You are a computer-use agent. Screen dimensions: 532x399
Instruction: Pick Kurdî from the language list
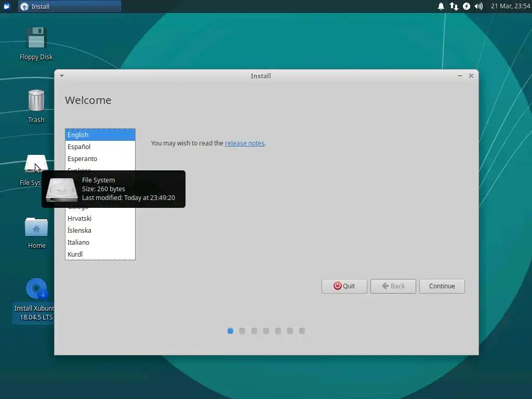tap(100, 254)
